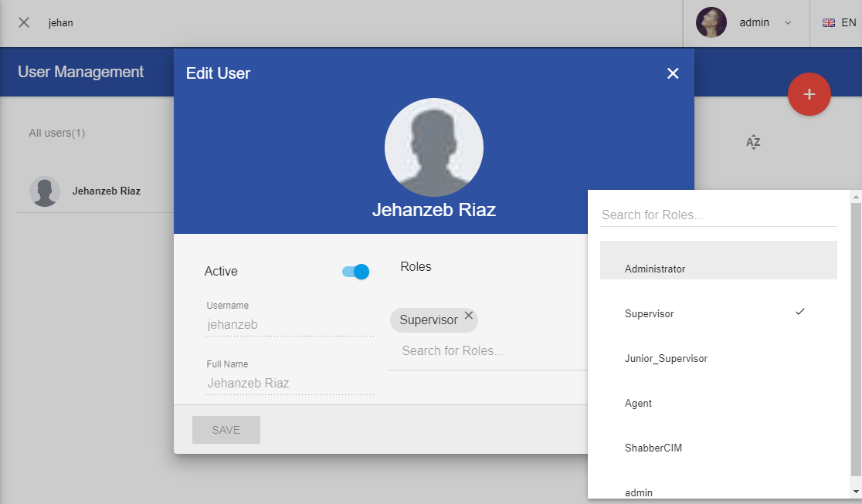Clear the search box with X icon
The image size is (862, 504).
[x=24, y=22]
